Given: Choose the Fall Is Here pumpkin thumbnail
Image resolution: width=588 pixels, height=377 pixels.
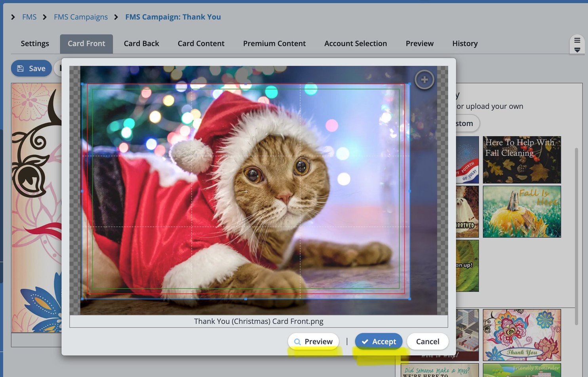Looking at the screenshot, I should [x=522, y=212].
